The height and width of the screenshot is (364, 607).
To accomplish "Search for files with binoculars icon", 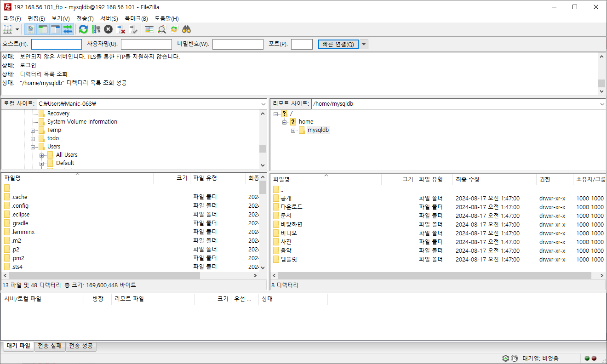I will point(186,29).
